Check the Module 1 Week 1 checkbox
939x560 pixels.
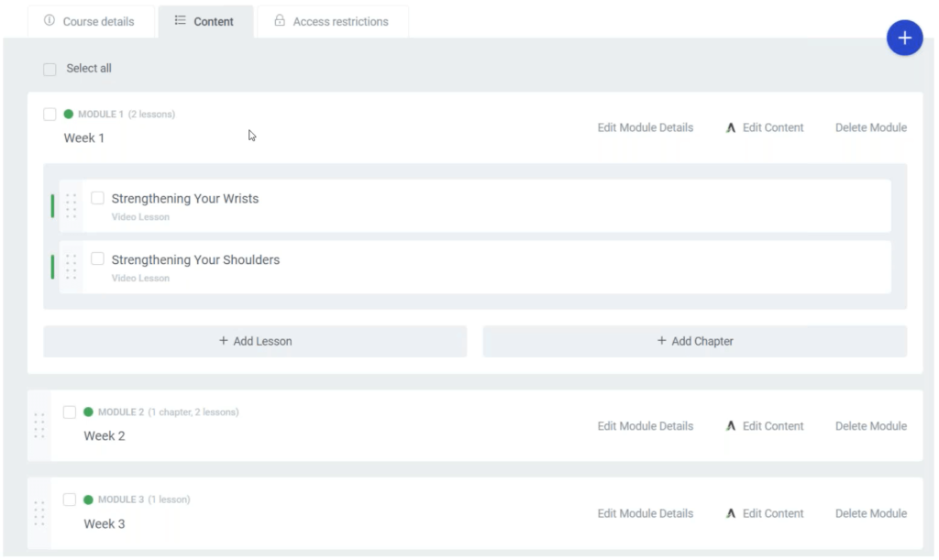click(x=50, y=115)
